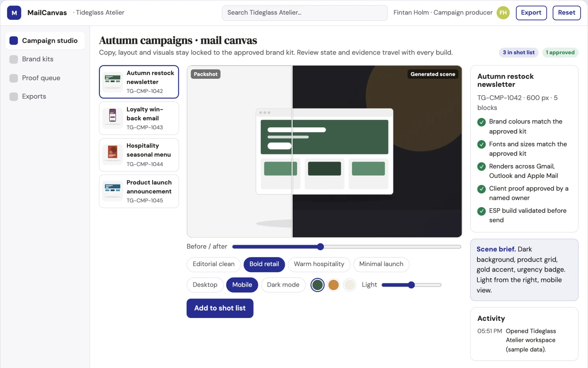The image size is (588, 368).
Task: Select the Editorial clean style
Action: point(214,264)
